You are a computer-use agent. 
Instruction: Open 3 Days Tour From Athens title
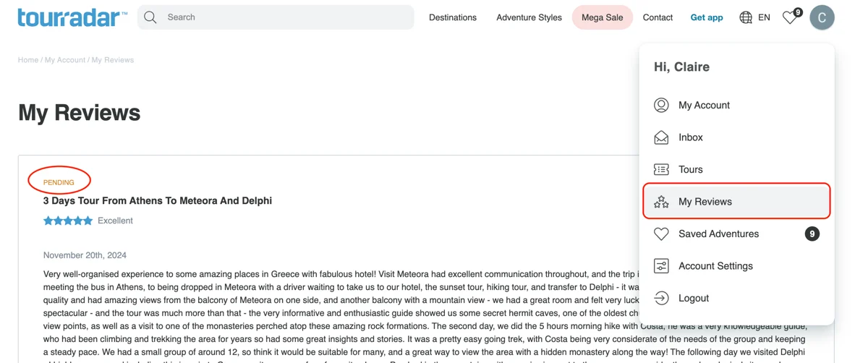coord(158,201)
